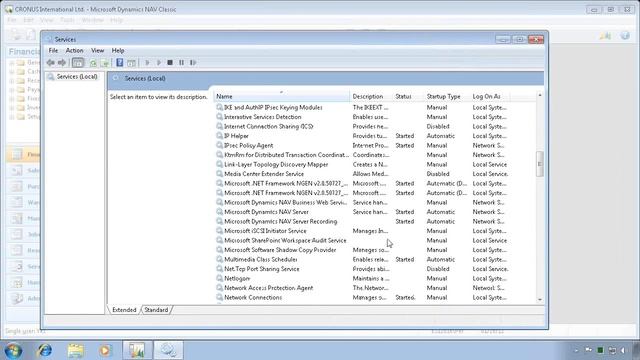Click the scrollbar up arrow in services list

click(x=540, y=95)
